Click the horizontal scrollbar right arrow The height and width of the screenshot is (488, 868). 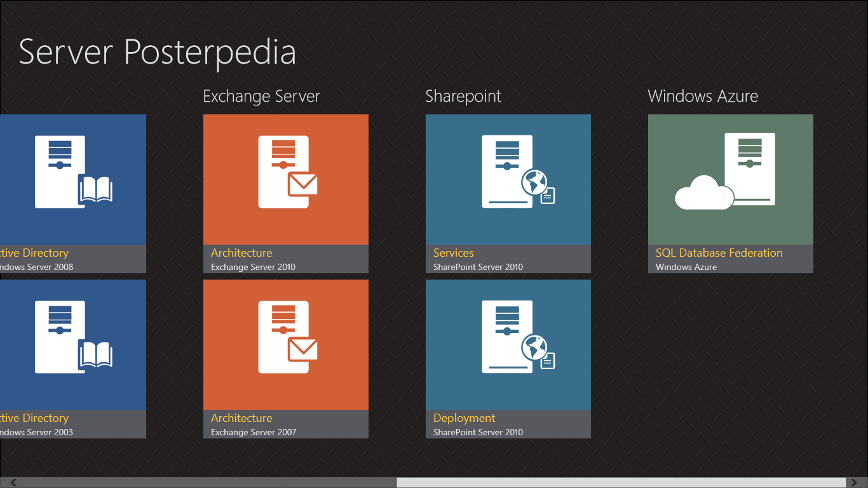pos(853,483)
